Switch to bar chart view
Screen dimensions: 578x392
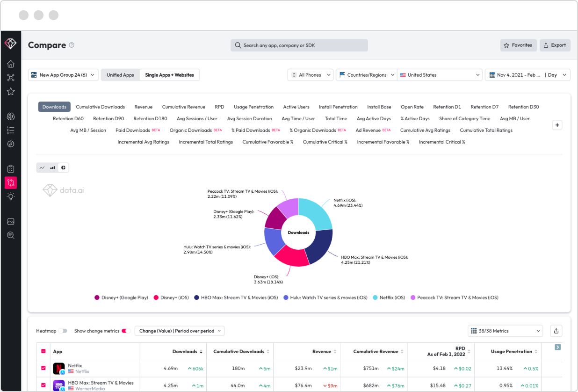(x=52, y=167)
